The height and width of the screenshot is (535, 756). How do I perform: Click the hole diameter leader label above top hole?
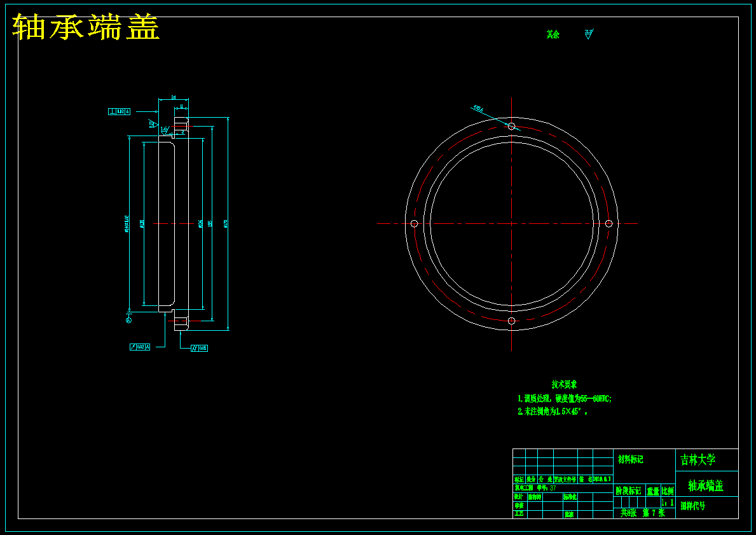tap(478, 109)
